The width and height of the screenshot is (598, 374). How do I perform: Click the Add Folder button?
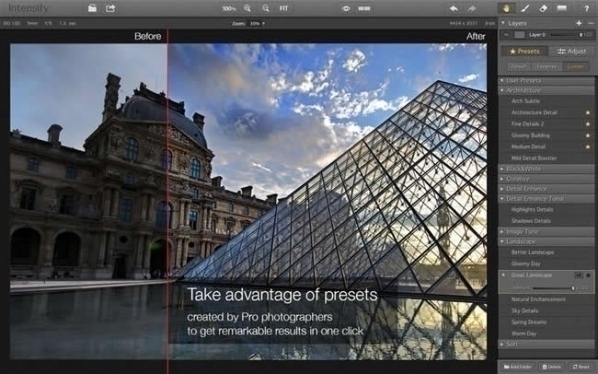[518, 367]
